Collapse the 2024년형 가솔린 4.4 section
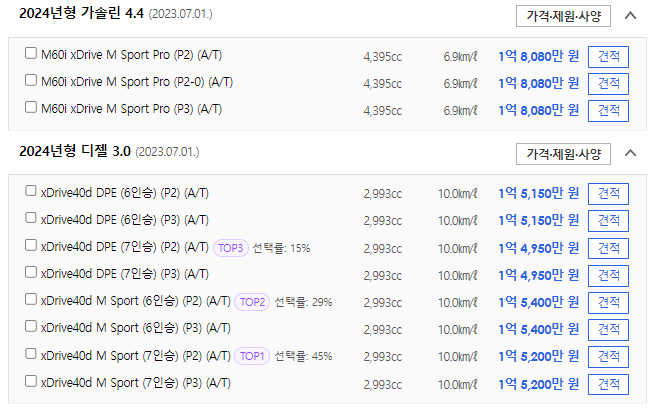 pyautogui.click(x=630, y=16)
